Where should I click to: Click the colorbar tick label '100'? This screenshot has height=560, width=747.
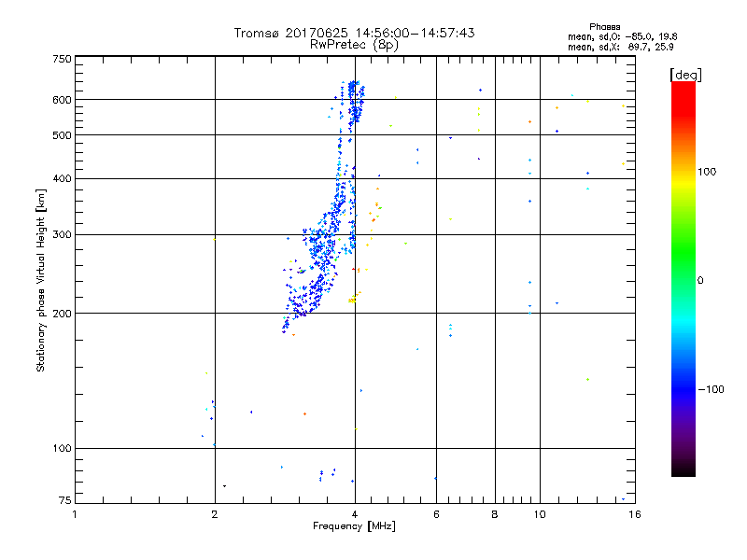point(707,172)
